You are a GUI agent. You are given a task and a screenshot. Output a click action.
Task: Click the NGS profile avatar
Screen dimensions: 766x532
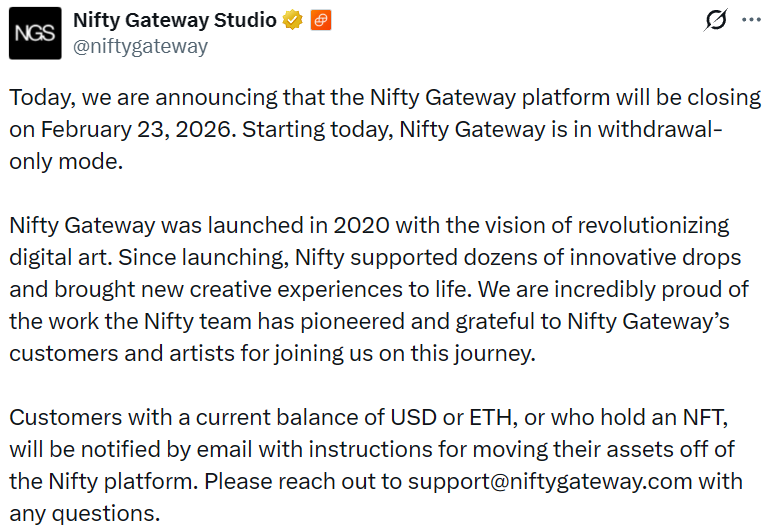tap(35, 34)
